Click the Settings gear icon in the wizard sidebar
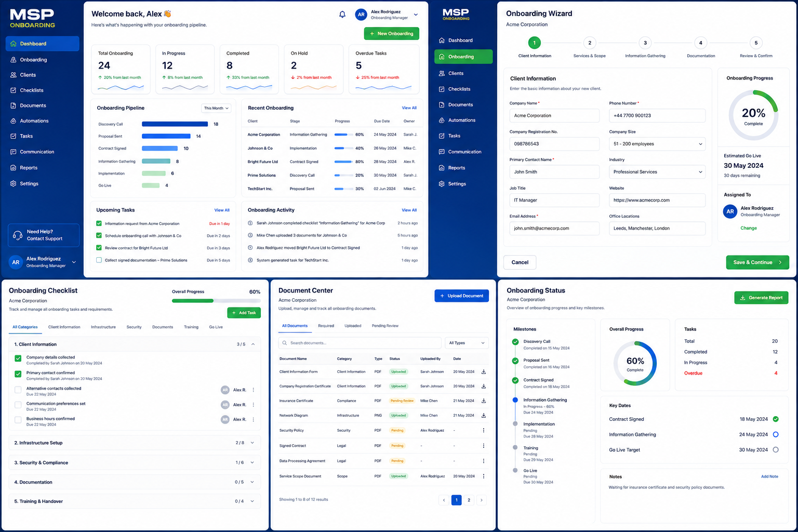 pyautogui.click(x=442, y=184)
